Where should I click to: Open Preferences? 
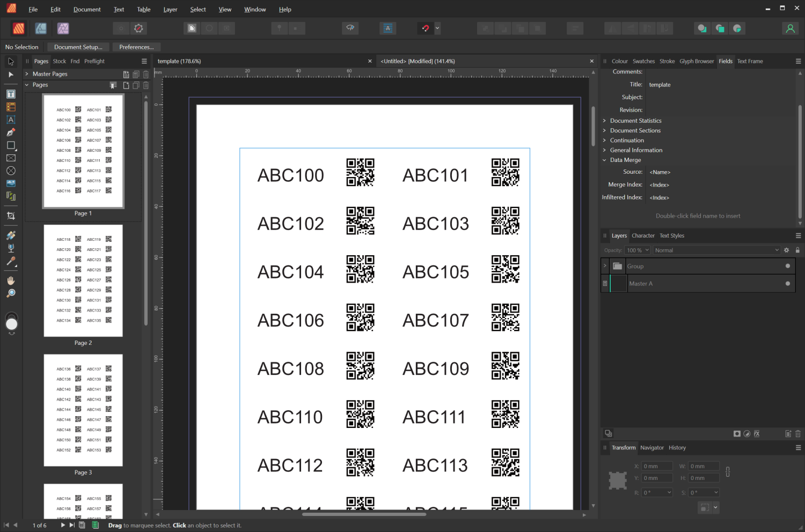pos(136,47)
